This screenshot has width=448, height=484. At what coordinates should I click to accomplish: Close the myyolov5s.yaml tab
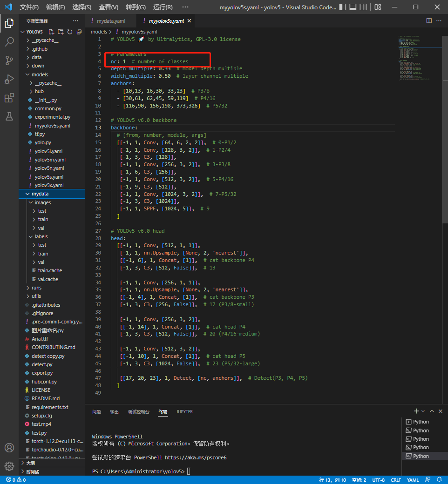[189, 20]
